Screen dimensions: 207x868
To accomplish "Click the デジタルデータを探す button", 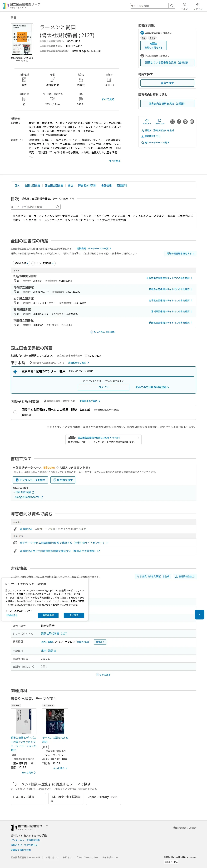I will point(30,480).
